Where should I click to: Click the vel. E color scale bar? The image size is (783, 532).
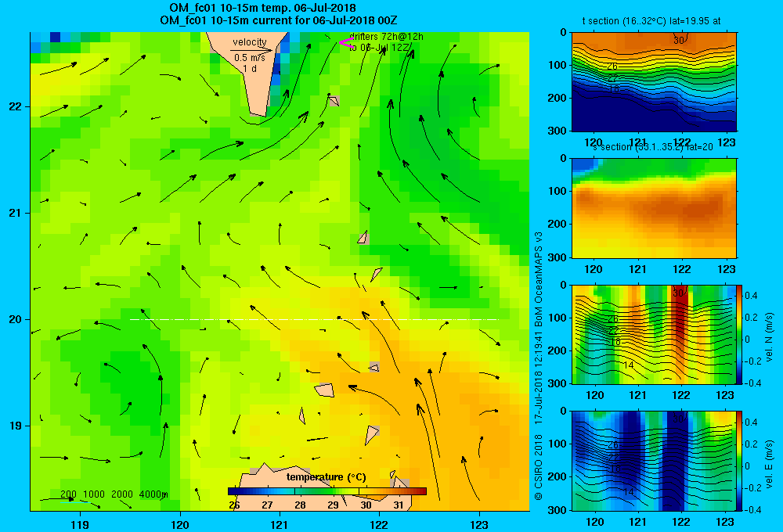click(x=740, y=461)
